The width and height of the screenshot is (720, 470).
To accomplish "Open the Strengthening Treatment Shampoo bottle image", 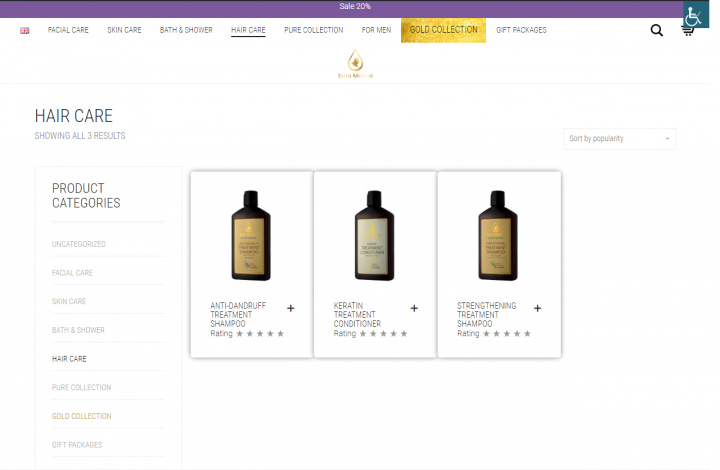I will tap(498, 235).
